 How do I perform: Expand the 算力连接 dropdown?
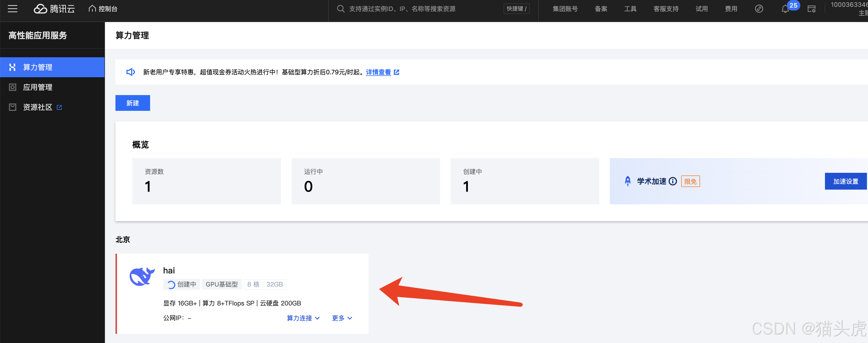[303, 318]
